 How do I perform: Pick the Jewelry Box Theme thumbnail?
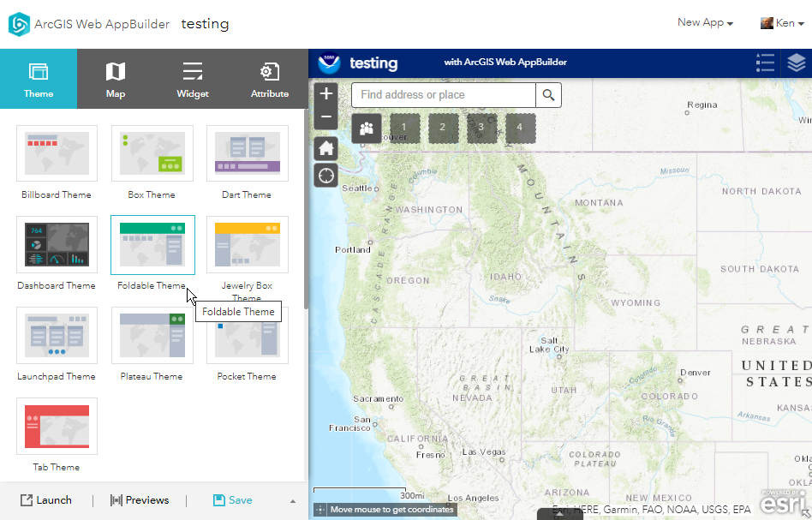[x=248, y=244]
